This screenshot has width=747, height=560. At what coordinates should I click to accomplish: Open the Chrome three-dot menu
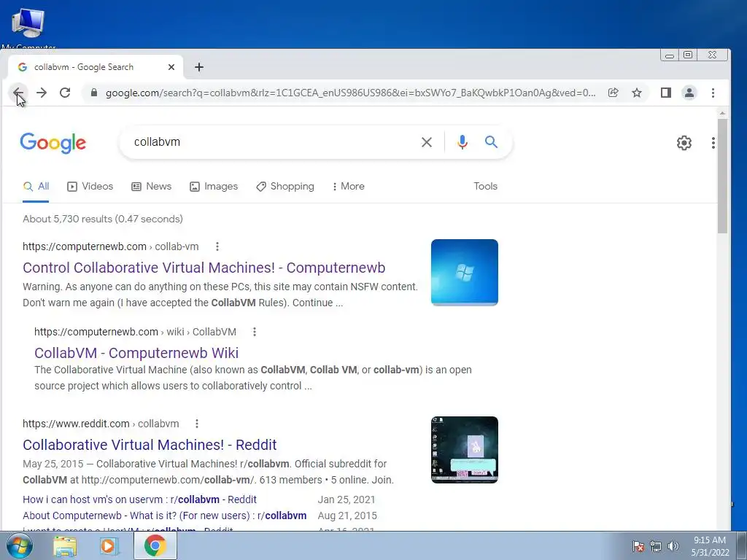click(713, 93)
